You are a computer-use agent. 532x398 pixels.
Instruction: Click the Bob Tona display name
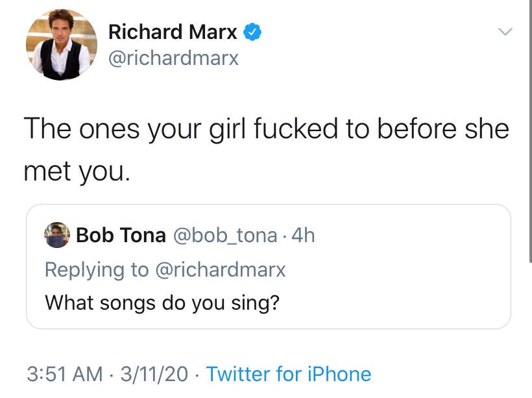pyautogui.click(x=121, y=235)
